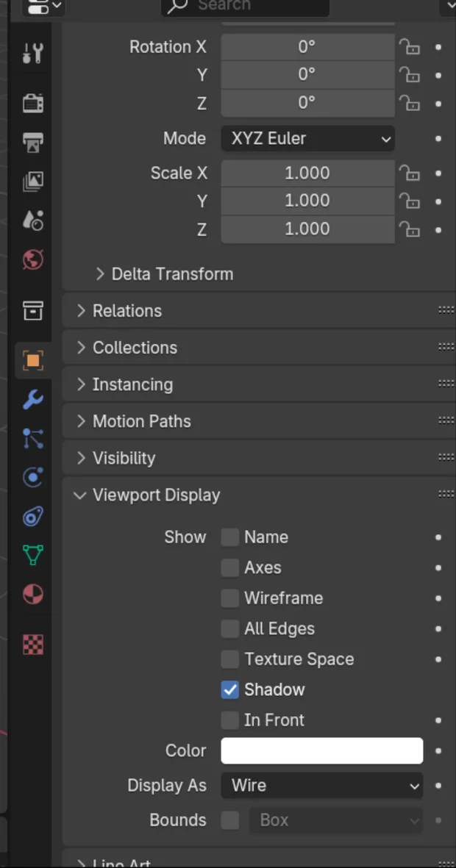Uncheck the Shadow checkbox
The height and width of the screenshot is (868, 456).
pyautogui.click(x=230, y=690)
